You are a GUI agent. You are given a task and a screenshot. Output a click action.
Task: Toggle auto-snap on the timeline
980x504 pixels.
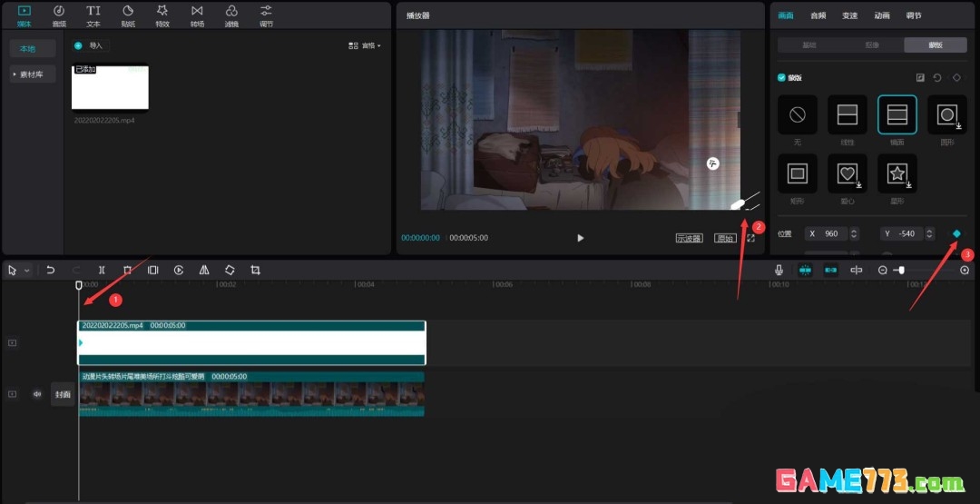830,270
